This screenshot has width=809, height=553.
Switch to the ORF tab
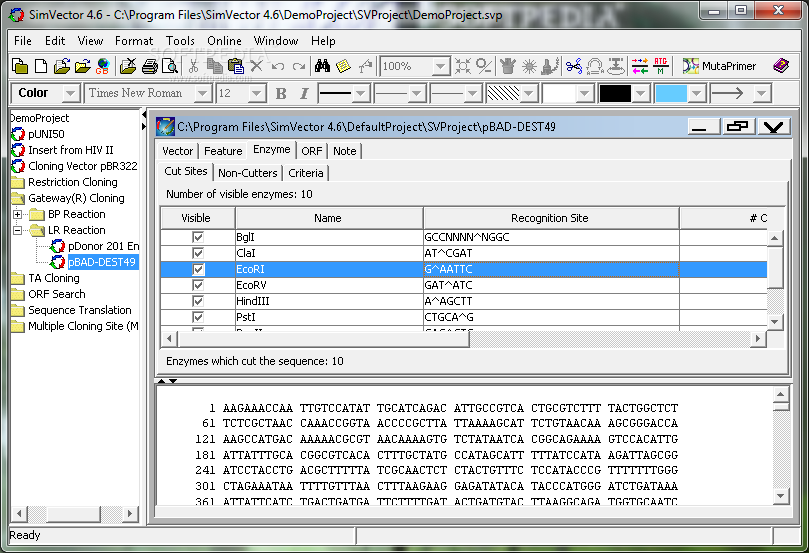[312, 151]
